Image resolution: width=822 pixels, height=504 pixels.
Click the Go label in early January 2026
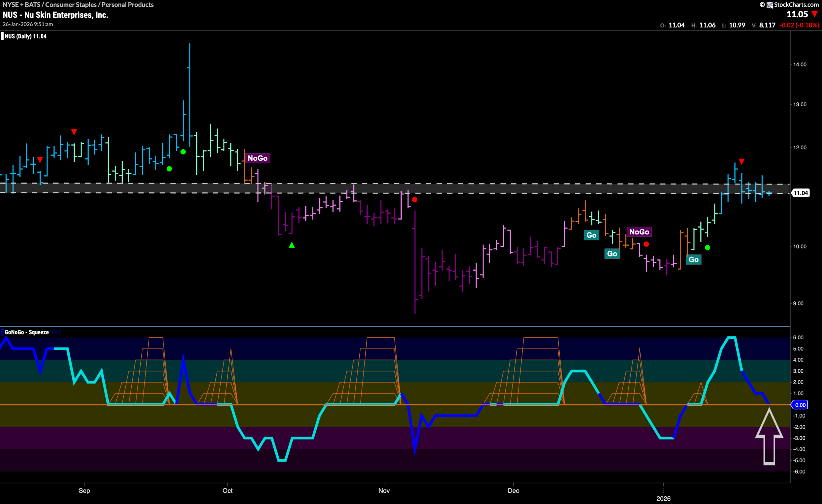point(694,259)
